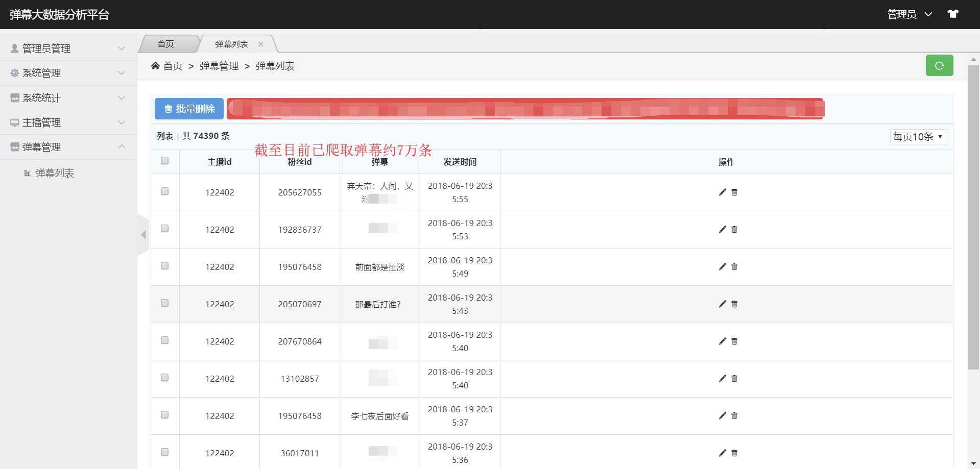This screenshot has width=980, height=469.
Task: Edit row with fan id 207670864
Action: [x=722, y=341]
